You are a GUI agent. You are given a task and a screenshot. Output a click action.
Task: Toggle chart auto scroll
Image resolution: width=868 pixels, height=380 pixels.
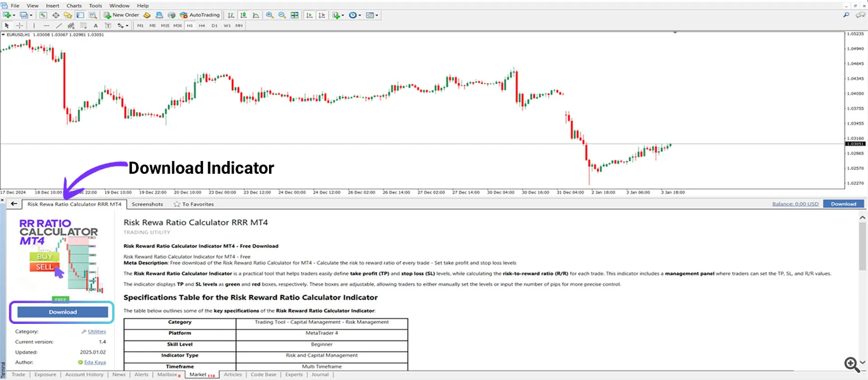click(310, 14)
